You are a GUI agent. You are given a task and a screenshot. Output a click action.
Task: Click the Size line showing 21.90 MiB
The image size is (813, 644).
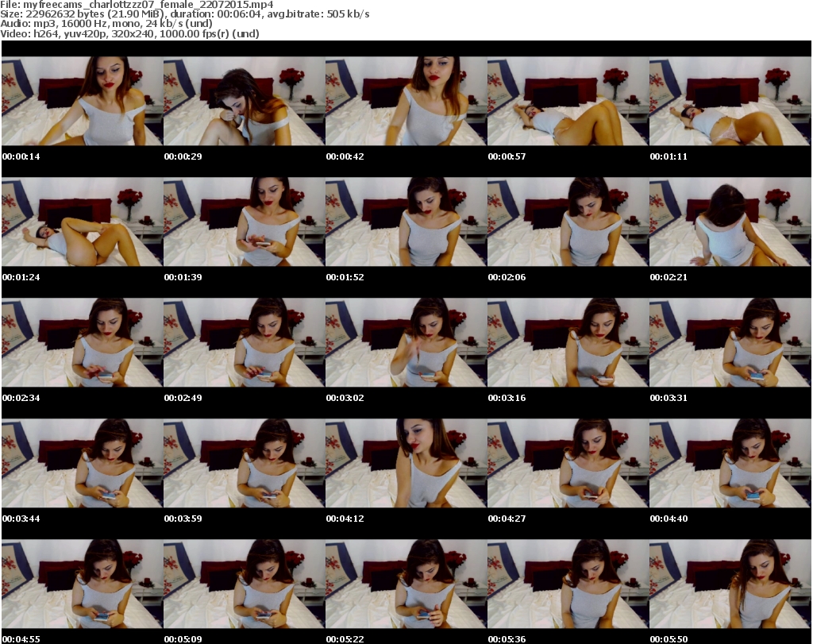(185, 14)
